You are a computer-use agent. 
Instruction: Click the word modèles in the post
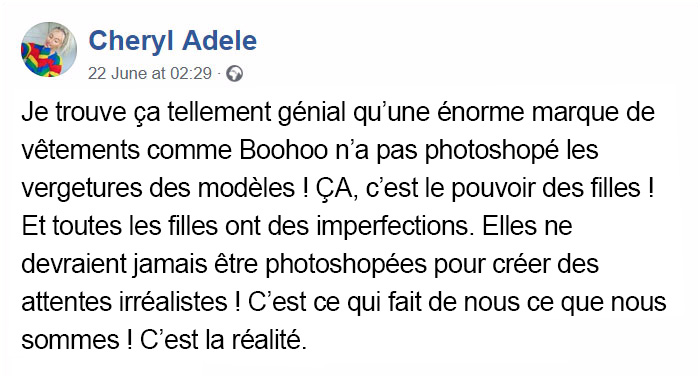tap(246, 188)
